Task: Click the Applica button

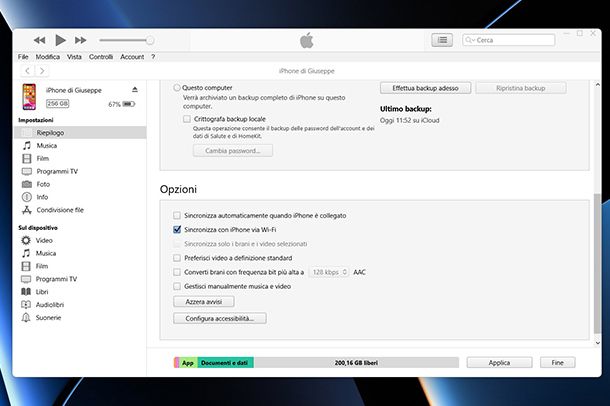Action: click(499, 362)
